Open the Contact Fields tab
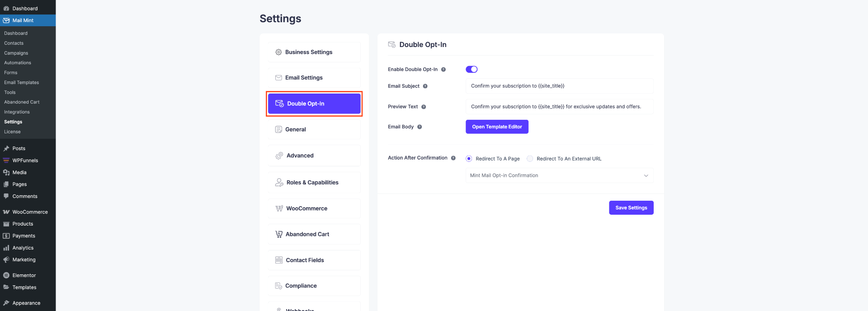This screenshot has height=311, width=868. [x=314, y=260]
